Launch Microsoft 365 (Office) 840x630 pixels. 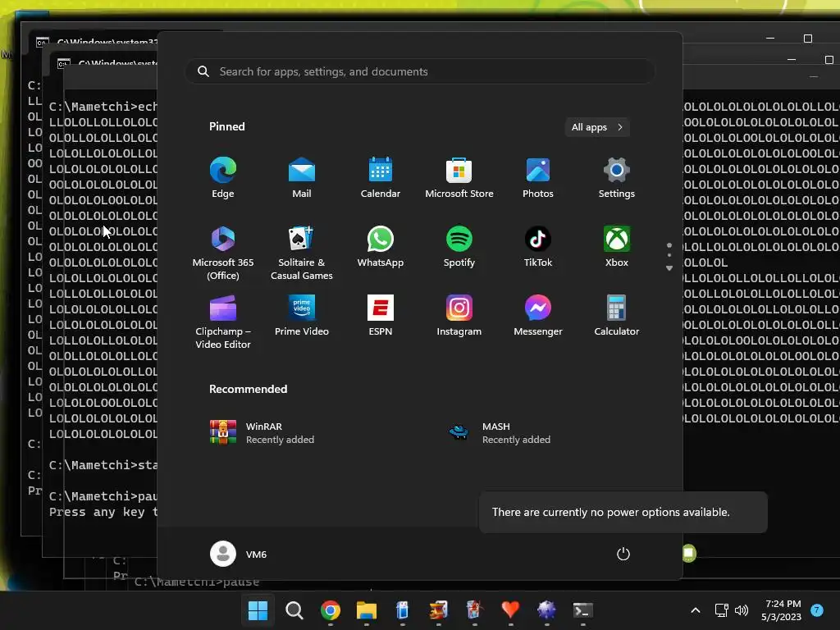pyautogui.click(x=223, y=253)
